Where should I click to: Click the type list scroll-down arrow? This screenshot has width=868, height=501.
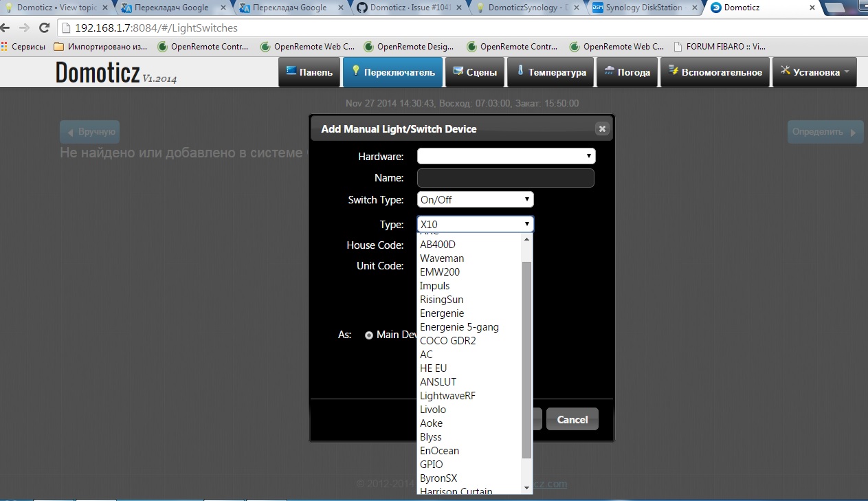click(x=527, y=487)
